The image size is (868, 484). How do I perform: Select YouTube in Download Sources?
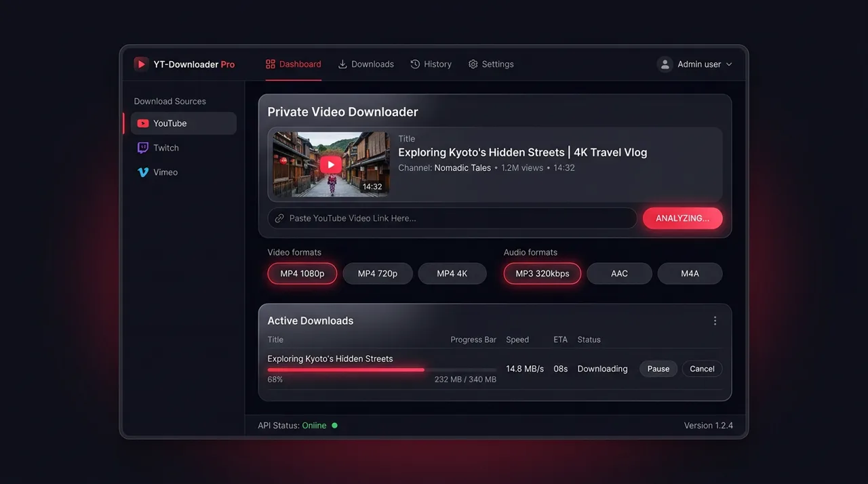[x=183, y=123]
